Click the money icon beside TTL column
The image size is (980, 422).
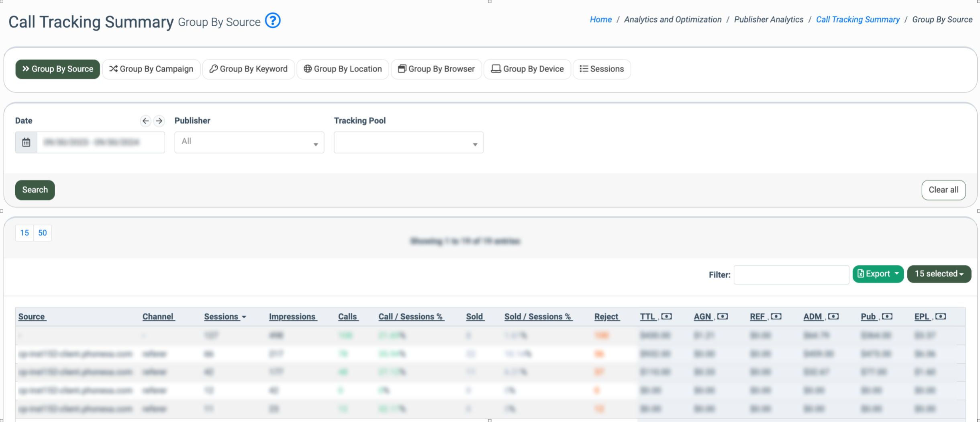point(666,317)
